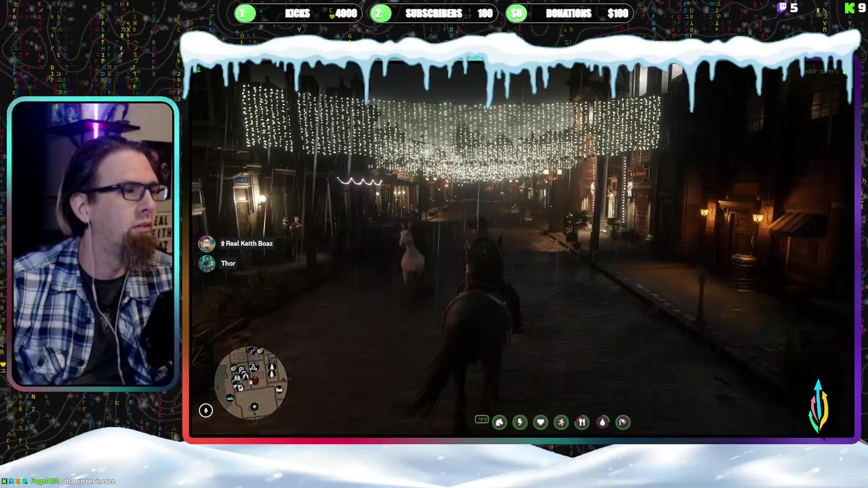Click the red player marker on minimap
The height and width of the screenshot is (488, 868).
click(255, 380)
